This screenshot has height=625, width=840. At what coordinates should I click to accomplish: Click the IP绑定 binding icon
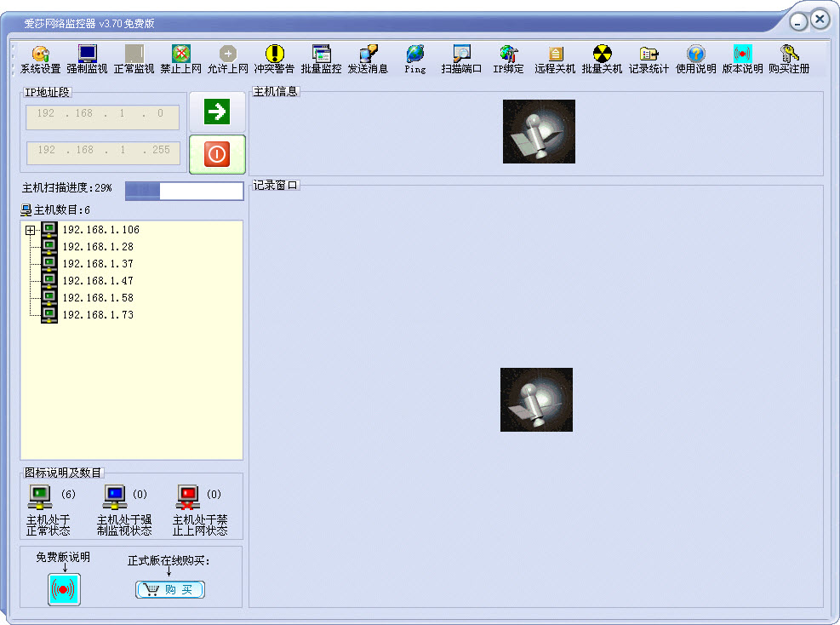click(x=508, y=59)
